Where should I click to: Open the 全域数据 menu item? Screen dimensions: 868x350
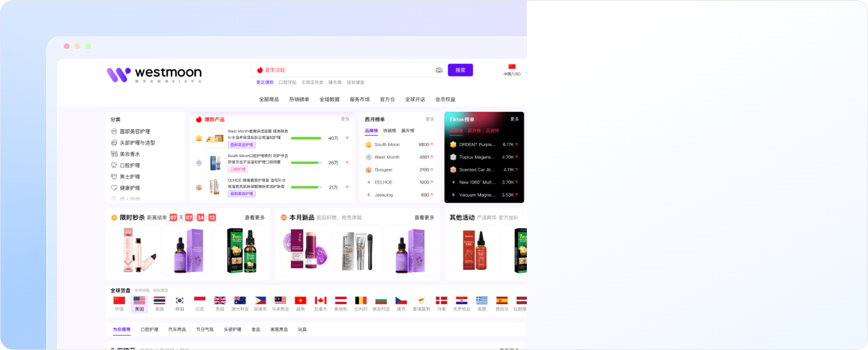pyautogui.click(x=329, y=99)
